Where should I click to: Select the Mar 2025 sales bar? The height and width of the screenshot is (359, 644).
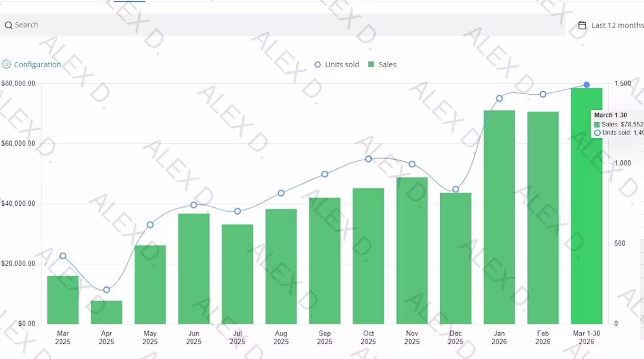(x=63, y=300)
